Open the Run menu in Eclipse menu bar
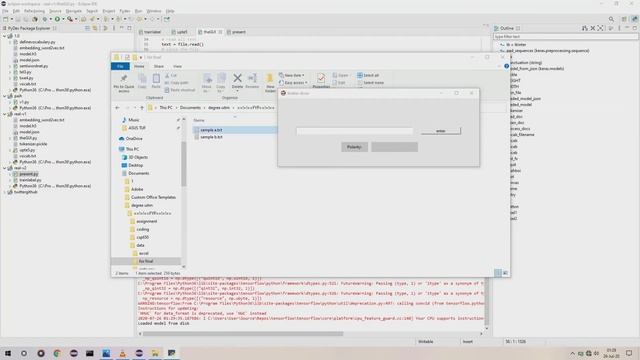This screenshot has height=360, width=640. [139, 11]
